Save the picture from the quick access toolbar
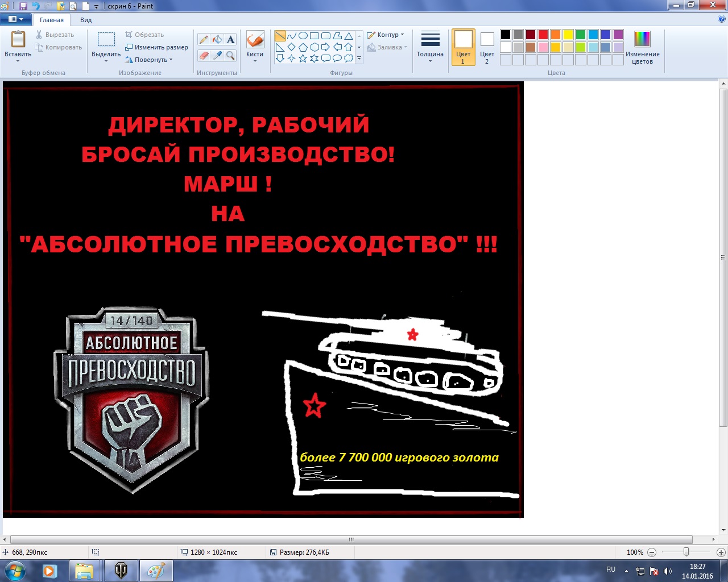Image resolution: width=728 pixels, height=582 pixels. click(x=23, y=6)
